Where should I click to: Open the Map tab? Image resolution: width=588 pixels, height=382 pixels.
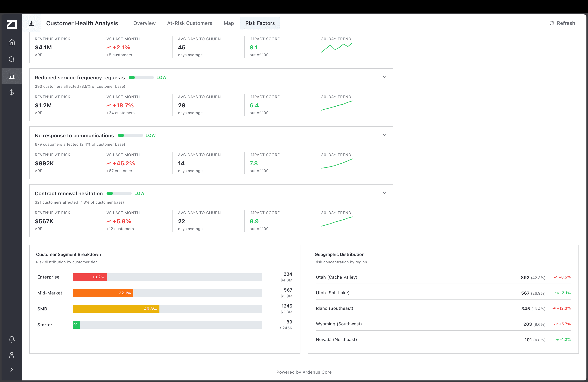[x=228, y=23]
